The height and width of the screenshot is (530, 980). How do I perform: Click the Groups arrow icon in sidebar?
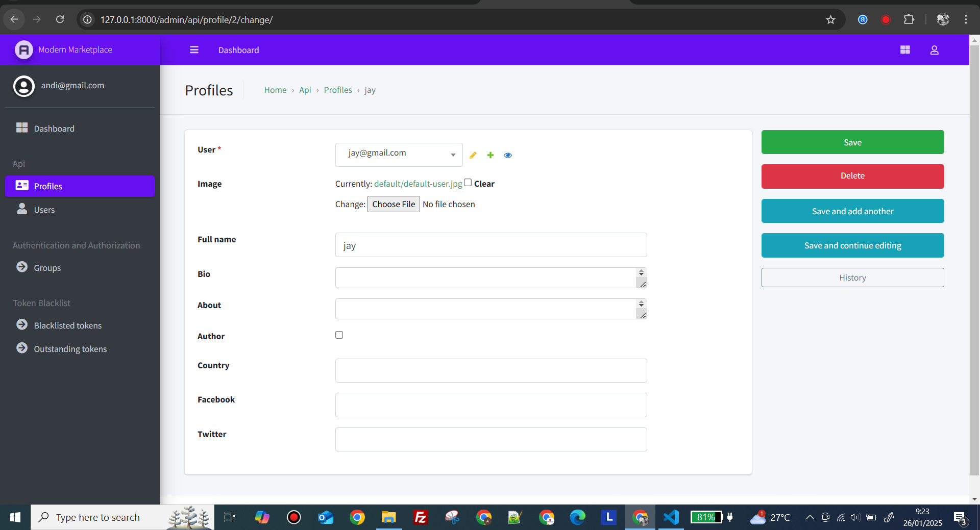[22, 267]
